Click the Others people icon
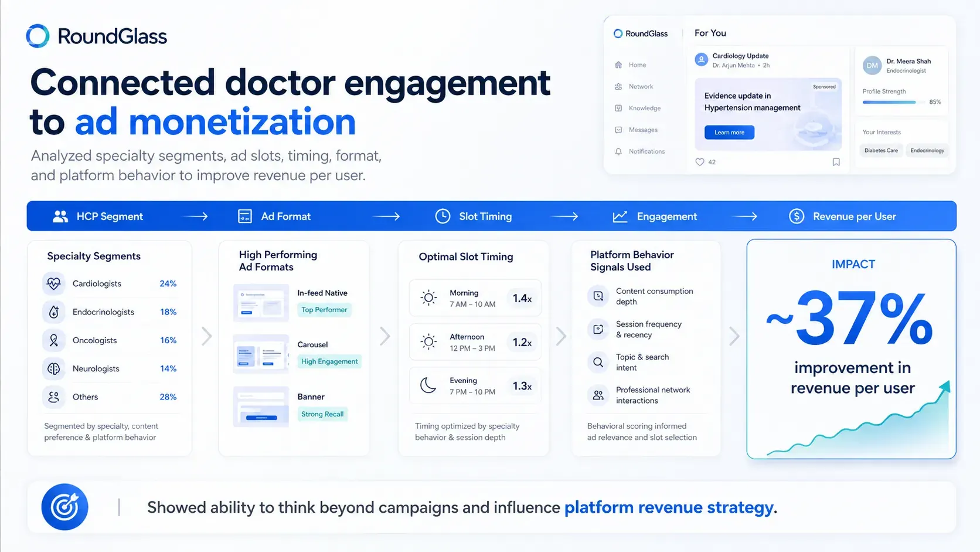This screenshot has height=552, width=980. (x=54, y=397)
